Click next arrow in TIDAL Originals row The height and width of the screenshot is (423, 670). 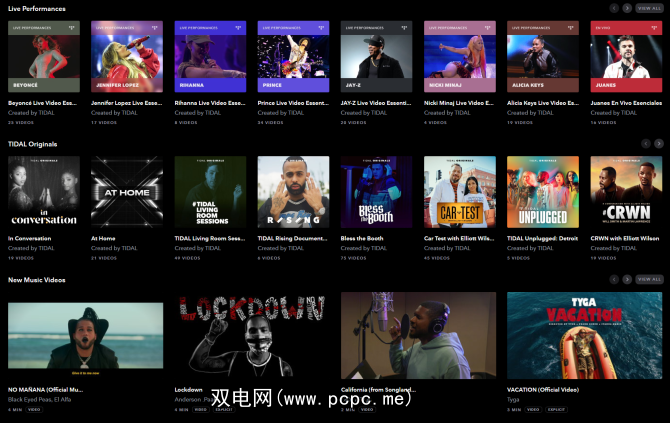pos(659,144)
